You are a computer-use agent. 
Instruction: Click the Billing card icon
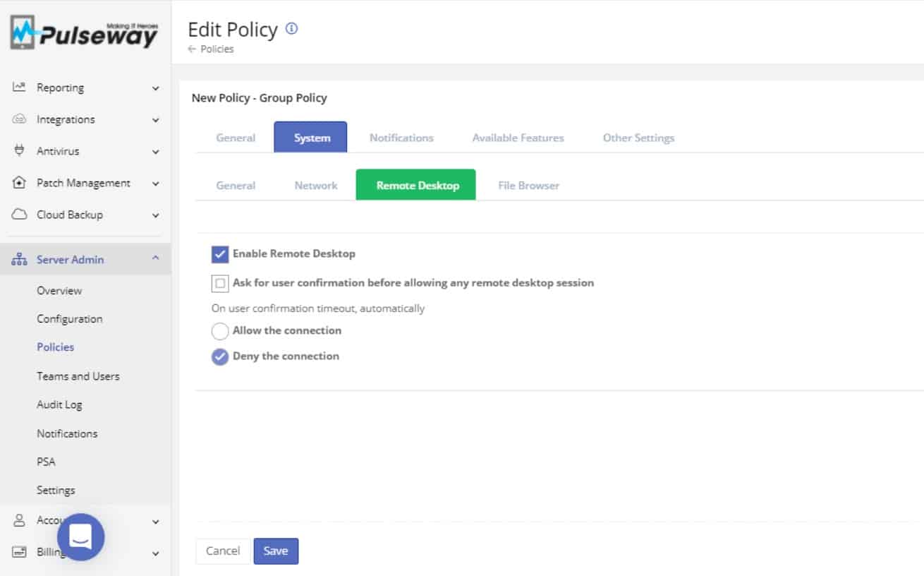pyautogui.click(x=20, y=552)
